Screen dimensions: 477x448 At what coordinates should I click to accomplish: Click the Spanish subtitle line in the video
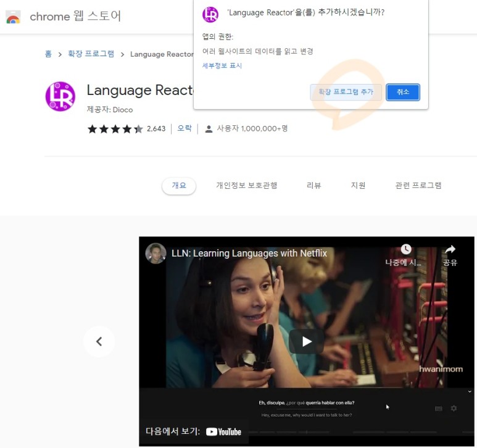(306, 403)
